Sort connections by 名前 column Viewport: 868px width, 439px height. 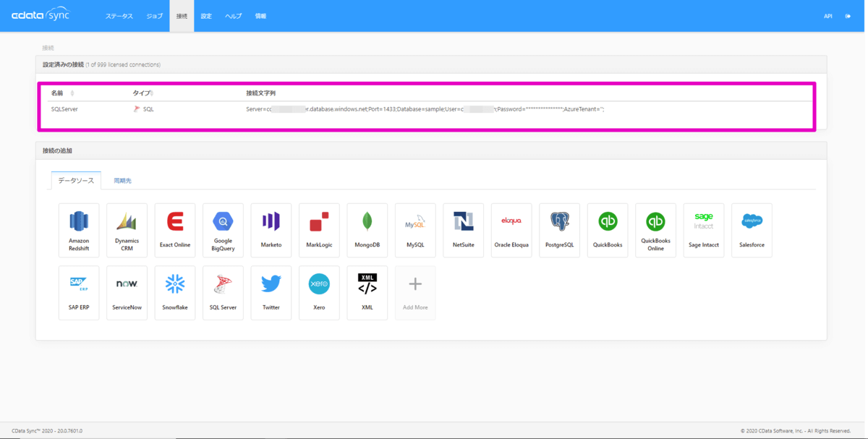62,93
